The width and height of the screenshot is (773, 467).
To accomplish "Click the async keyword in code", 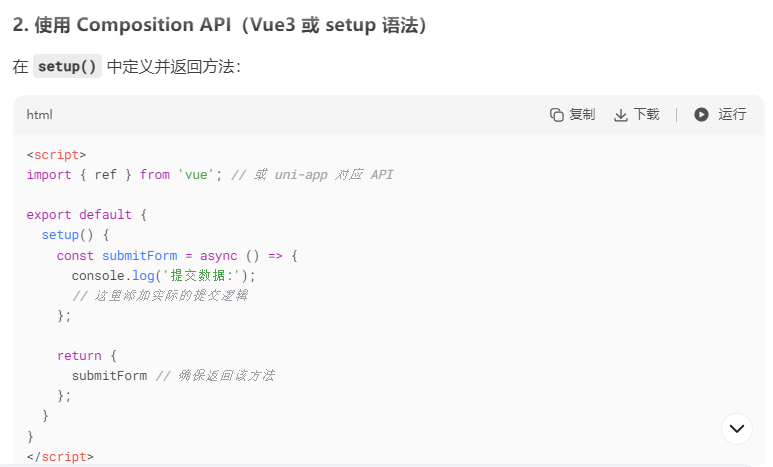I will coord(218,256).
